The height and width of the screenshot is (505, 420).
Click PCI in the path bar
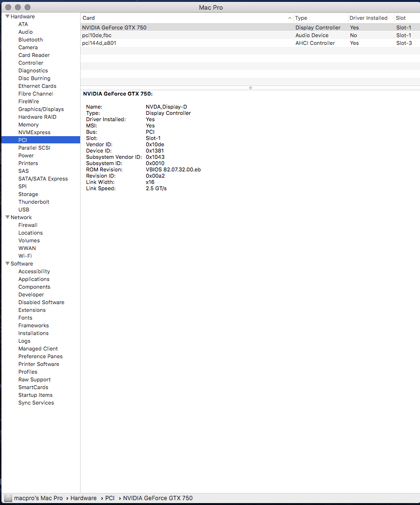(x=110, y=498)
